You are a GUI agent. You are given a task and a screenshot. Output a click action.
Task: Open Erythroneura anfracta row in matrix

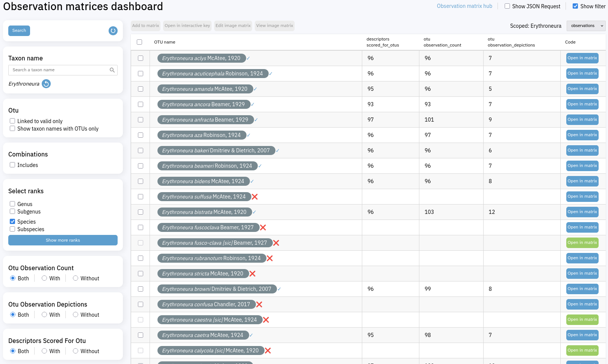[x=582, y=120]
